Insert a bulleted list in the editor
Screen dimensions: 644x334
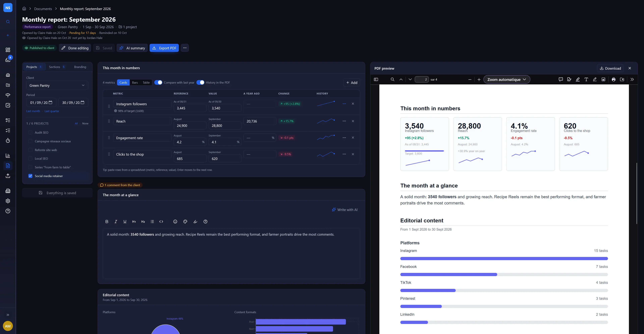(152, 222)
